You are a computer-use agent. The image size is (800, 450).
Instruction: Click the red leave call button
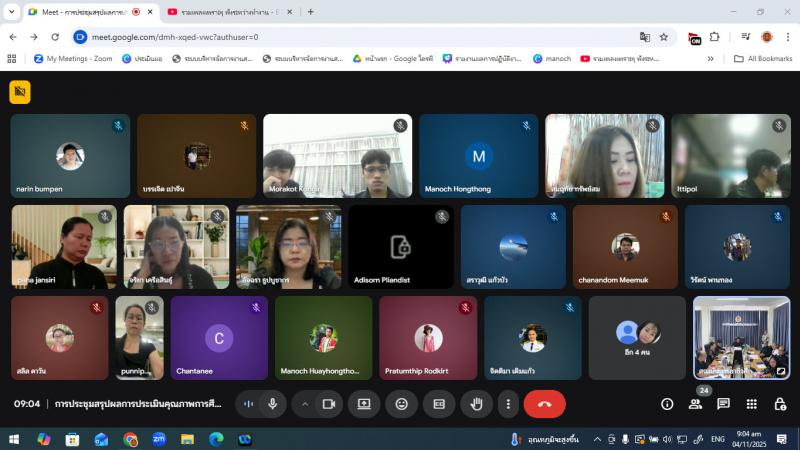tap(544, 404)
